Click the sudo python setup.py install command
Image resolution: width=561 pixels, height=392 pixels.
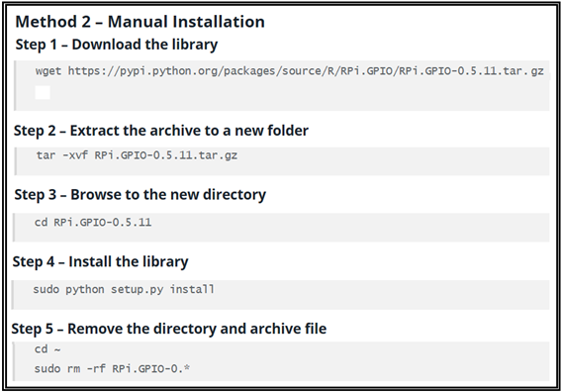[124, 289]
